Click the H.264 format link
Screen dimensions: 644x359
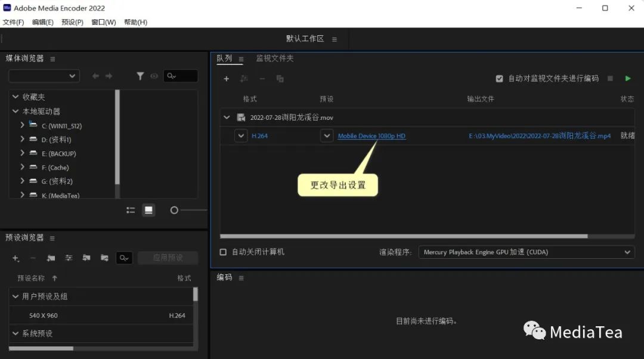click(259, 136)
